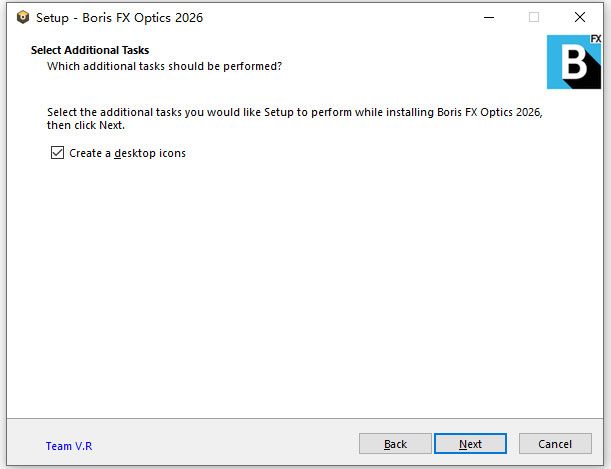Close the Boris FX Optics Setup window
This screenshot has width=611, height=469.
pos(580,17)
